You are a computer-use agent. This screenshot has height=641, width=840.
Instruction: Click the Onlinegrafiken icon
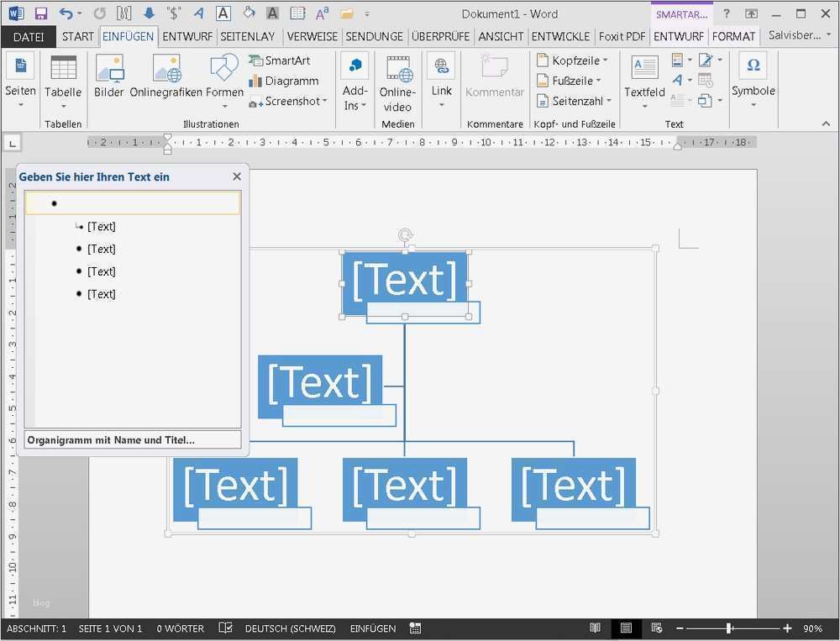click(x=166, y=67)
